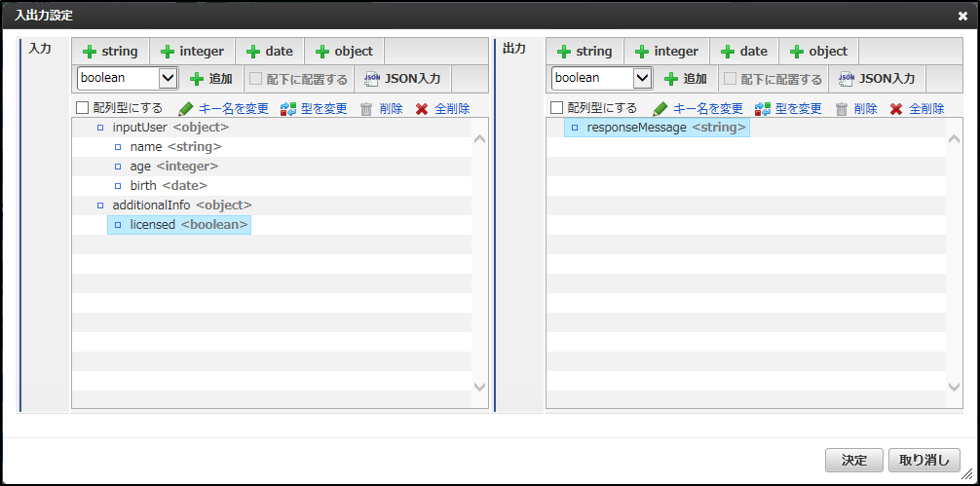The image size is (980, 486).
Task: Click the additionalInfo node square icon
Action: point(100,206)
